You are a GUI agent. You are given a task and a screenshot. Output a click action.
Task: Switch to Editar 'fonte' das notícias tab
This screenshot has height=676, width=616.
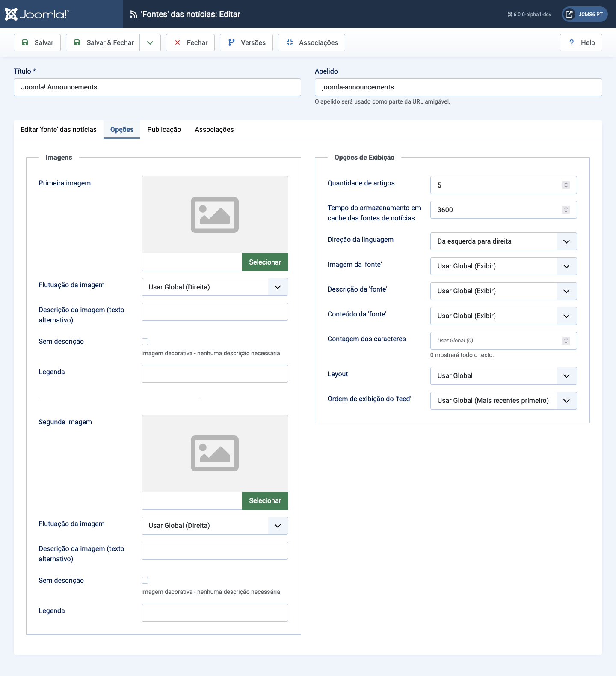click(x=59, y=129)
